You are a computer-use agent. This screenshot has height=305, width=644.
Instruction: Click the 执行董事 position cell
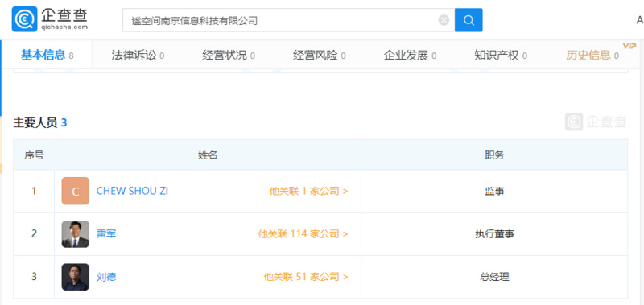click(x=494, y=234)
